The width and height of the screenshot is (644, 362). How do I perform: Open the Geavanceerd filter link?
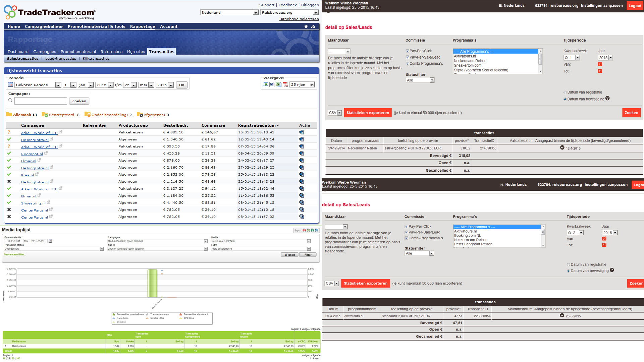click(15, 254)
